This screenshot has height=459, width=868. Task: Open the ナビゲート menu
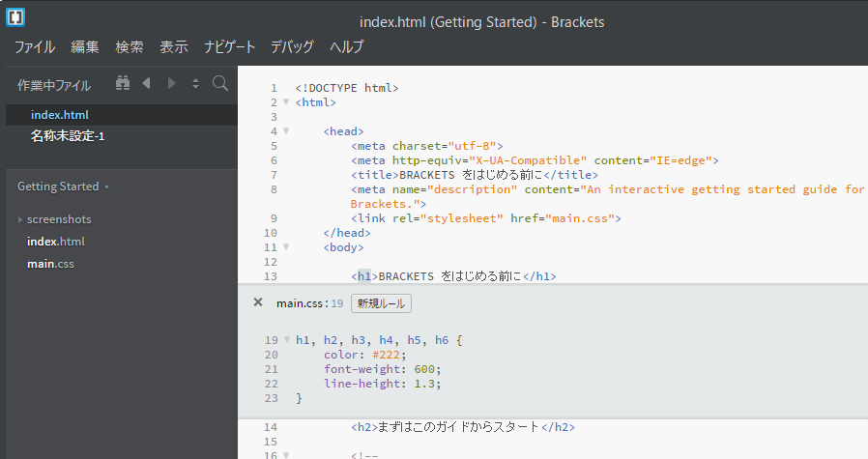230,46
